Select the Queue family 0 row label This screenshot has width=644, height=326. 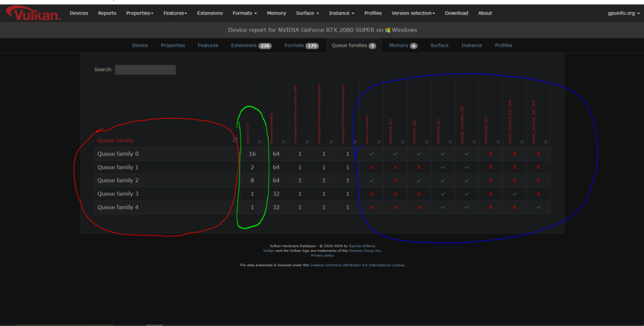click(118, 154)
